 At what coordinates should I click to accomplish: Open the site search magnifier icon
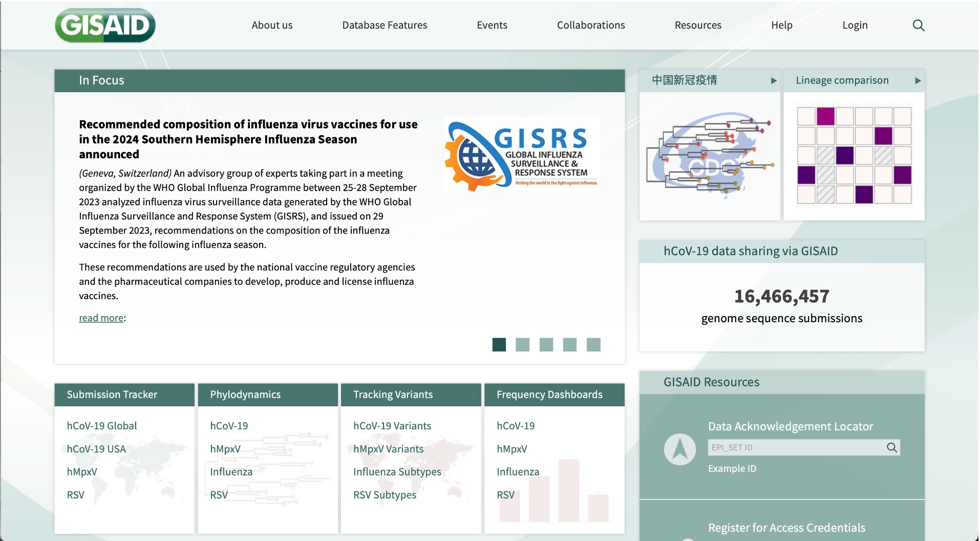click(x=919, y=26)
